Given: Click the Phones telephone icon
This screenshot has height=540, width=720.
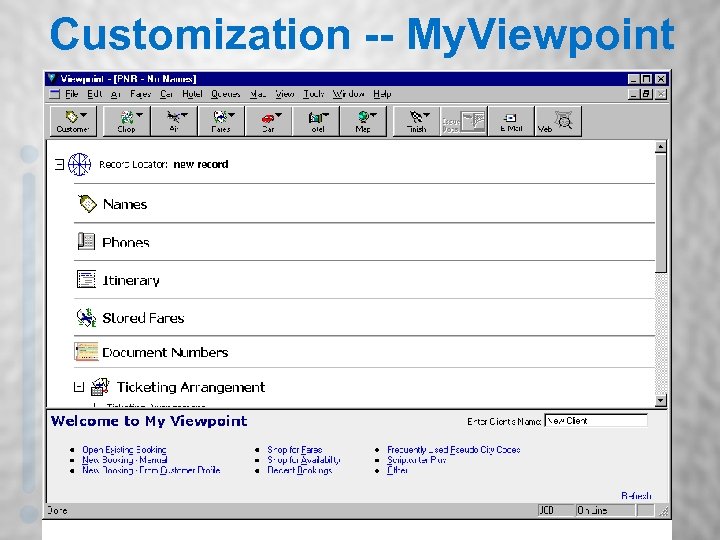Looking at the screenshot, I should (x=86, y=241).
